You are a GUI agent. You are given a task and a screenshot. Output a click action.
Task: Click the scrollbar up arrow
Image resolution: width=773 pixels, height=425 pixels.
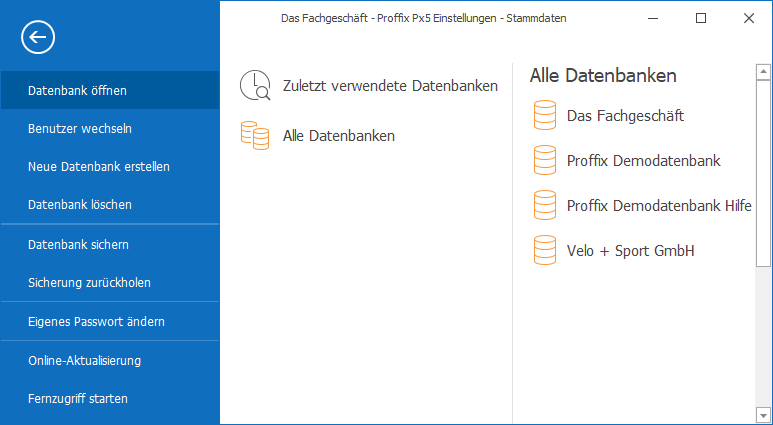pos(764,72)
